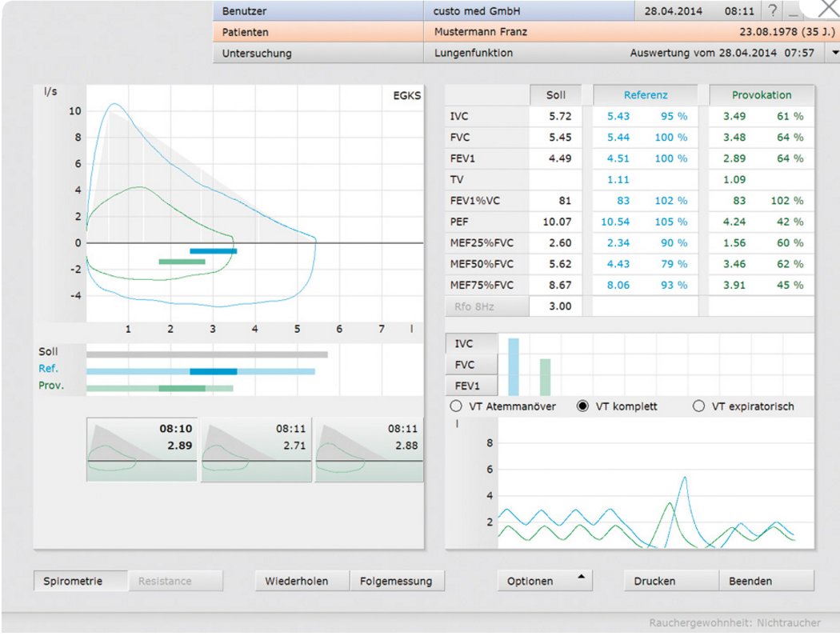
Task: Select VT Atemmanöver radio button
Action: pyautogui.click(x=457, y=406)
